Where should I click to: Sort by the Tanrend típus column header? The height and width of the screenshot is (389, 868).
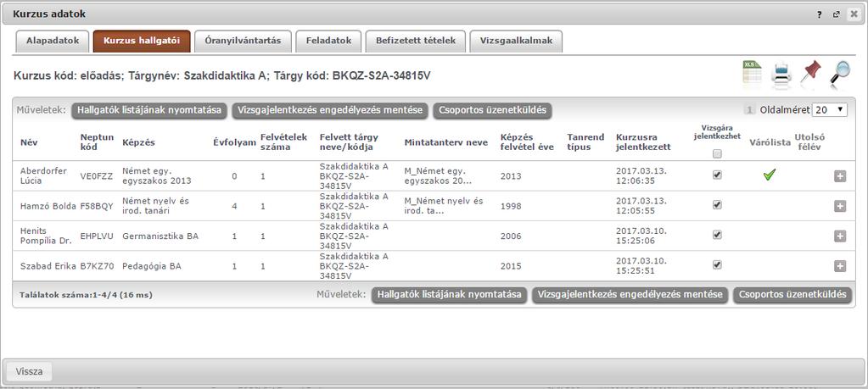click(x=585, y=142)
